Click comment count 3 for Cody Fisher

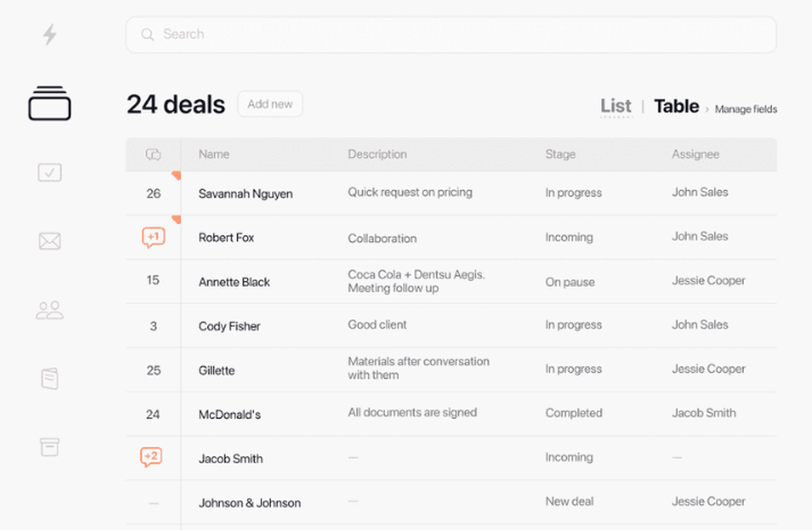click(x=153, y=326)
